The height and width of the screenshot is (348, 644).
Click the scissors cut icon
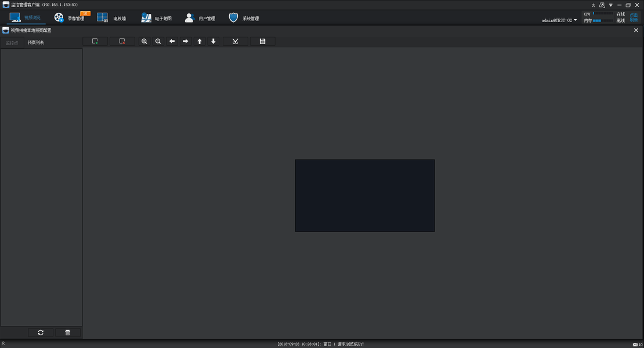point(236,41)
